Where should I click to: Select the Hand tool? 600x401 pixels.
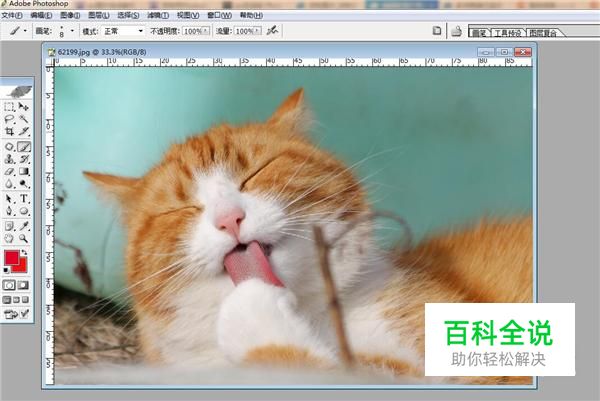9,238
